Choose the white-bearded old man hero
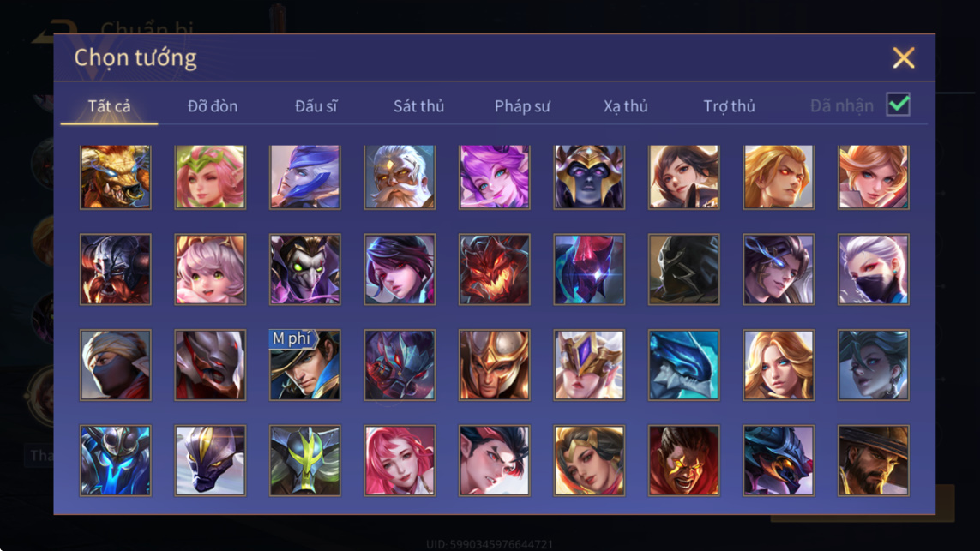Screen dimensions: 980x551 click(400, 177)
